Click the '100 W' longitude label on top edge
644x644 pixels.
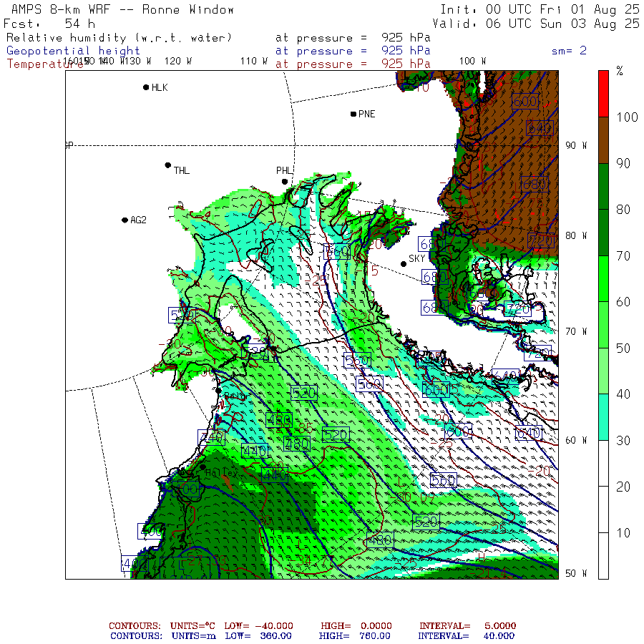pos(472,62)
